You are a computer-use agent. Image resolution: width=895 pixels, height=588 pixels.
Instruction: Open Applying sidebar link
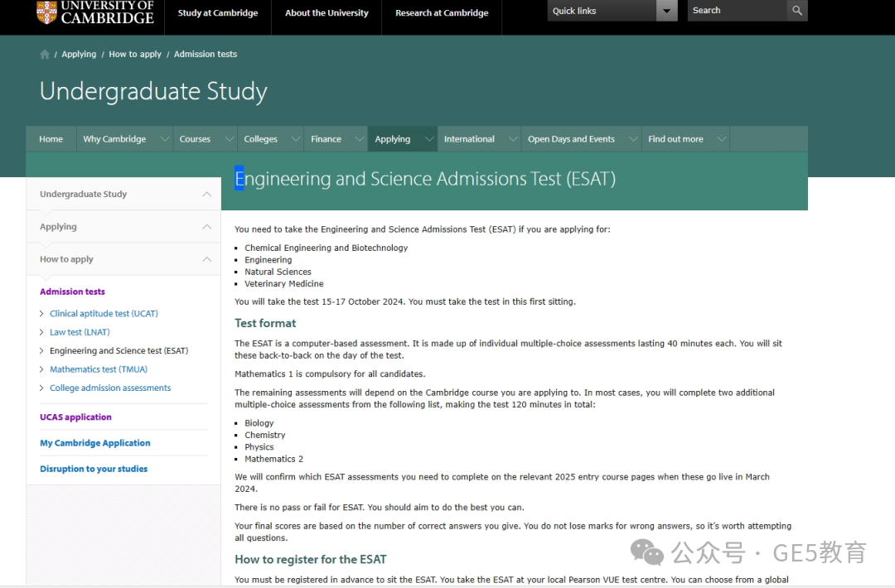click(58, 226)
